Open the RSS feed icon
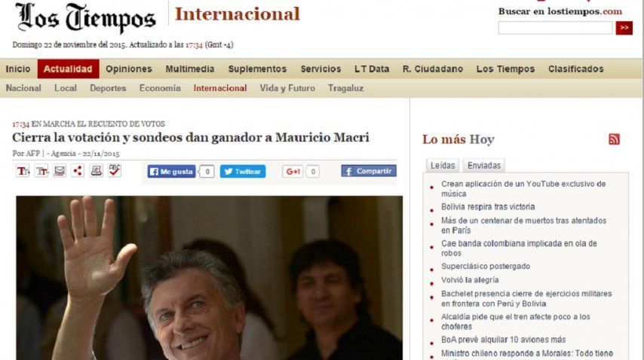The width and height of the screenshot is (644, 360). pos(614,139)
